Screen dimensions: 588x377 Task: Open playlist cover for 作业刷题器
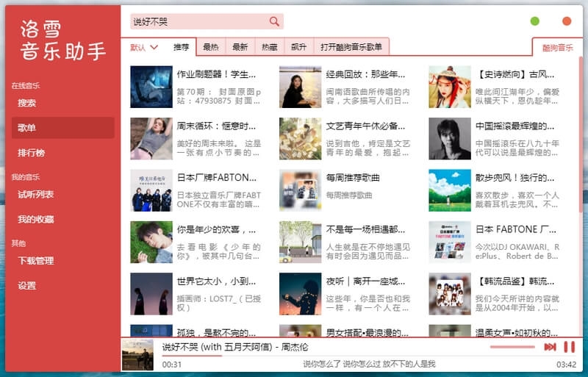(151, 87)
